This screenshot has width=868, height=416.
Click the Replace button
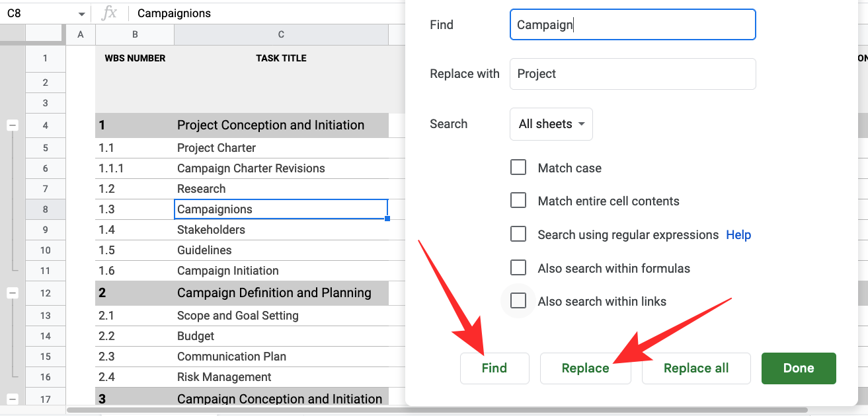coord(585,368)
